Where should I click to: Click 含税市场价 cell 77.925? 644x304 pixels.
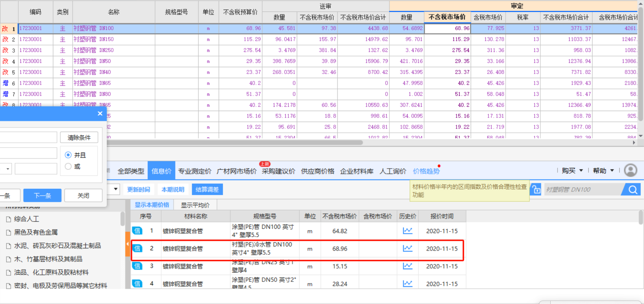488,28
